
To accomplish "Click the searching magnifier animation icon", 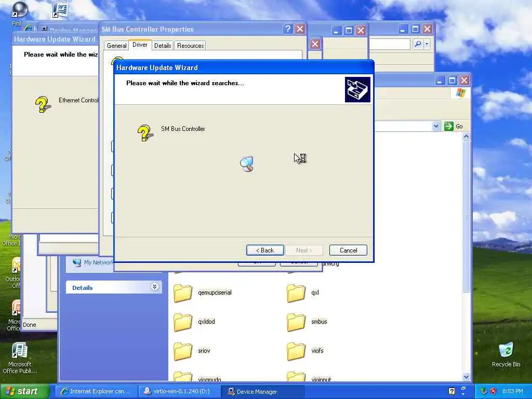I will 247,164.
